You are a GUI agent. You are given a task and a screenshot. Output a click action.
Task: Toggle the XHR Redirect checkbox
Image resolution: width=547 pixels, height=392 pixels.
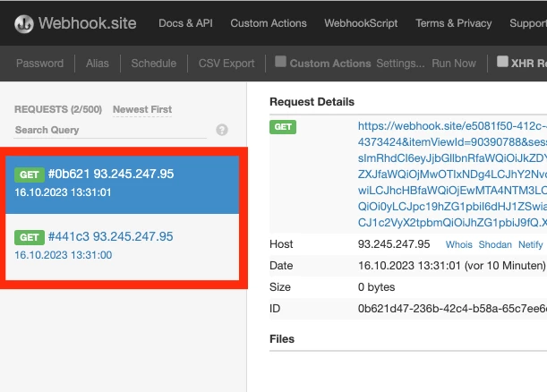point(502,62)
